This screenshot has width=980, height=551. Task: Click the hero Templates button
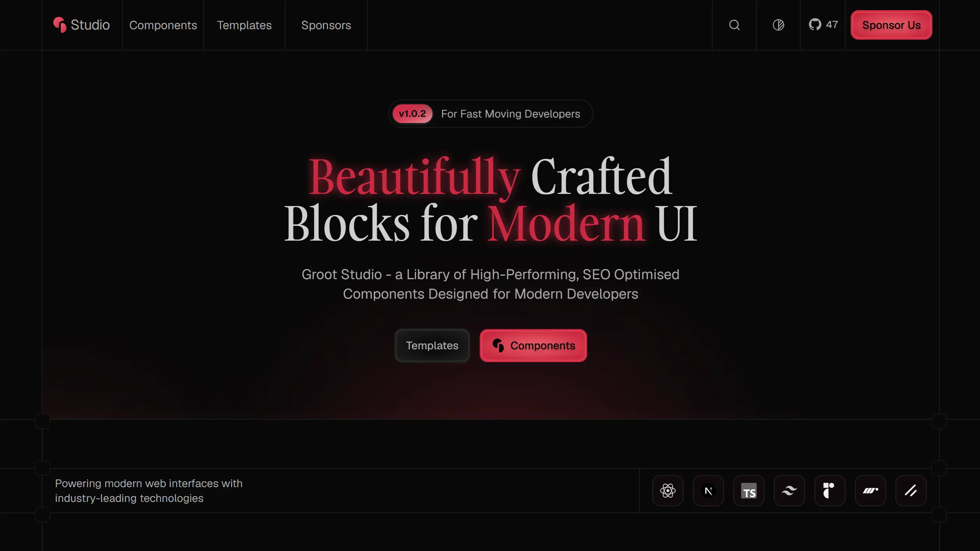(432, 345)
